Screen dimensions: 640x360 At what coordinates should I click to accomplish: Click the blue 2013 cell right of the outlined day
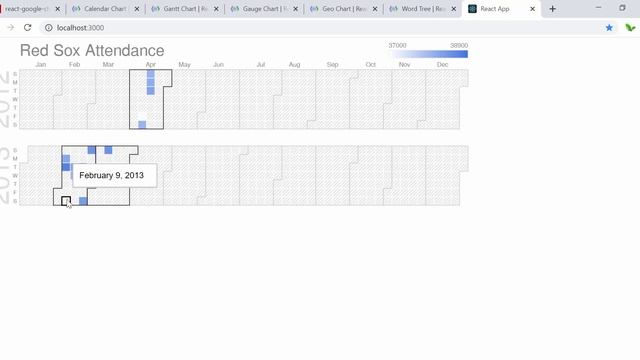click(83, 201)
